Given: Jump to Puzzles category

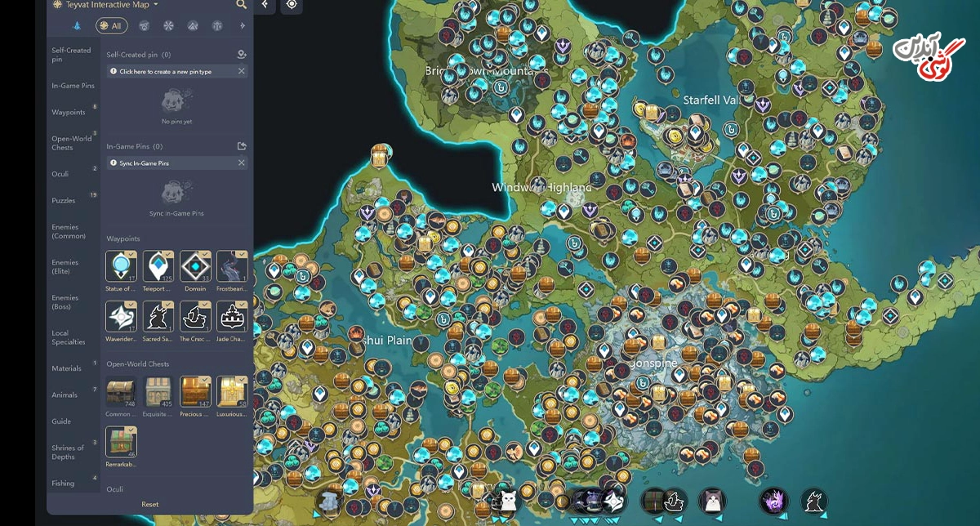Looking at the screenshot, I should 64,200.
